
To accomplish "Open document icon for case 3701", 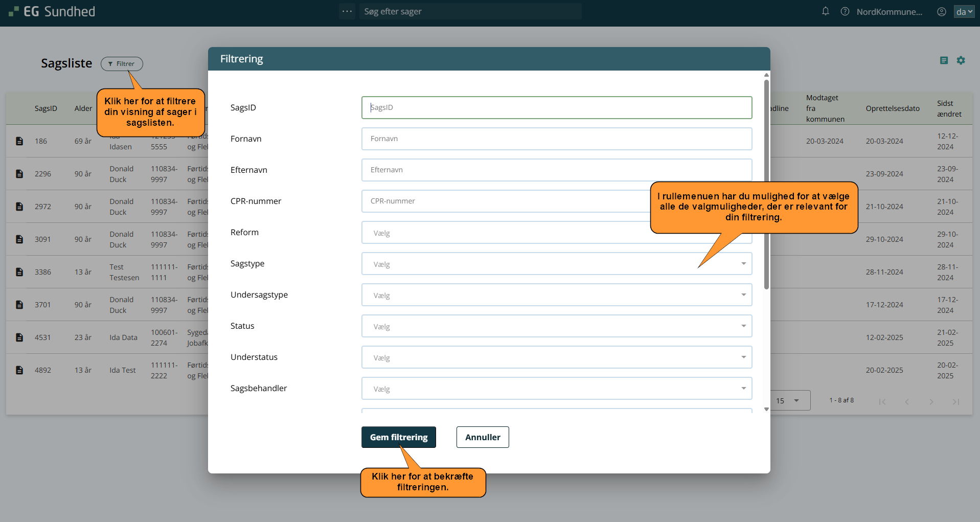I will [19, 305].
